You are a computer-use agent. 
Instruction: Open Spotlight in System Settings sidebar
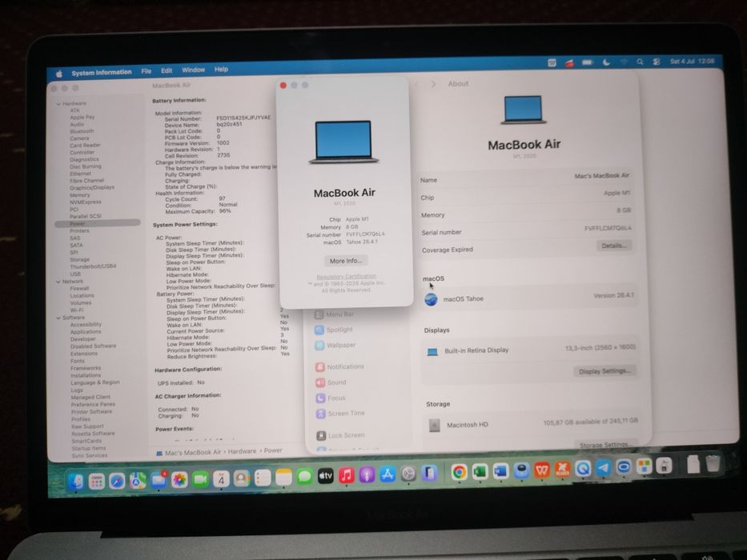(334, 330)
